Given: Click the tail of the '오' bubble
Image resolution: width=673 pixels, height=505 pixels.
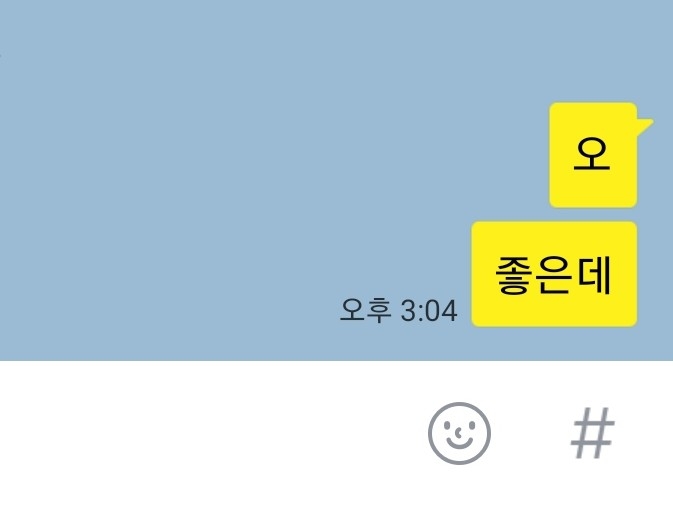Looking at the screenshot, I should (x=645, y=125).
